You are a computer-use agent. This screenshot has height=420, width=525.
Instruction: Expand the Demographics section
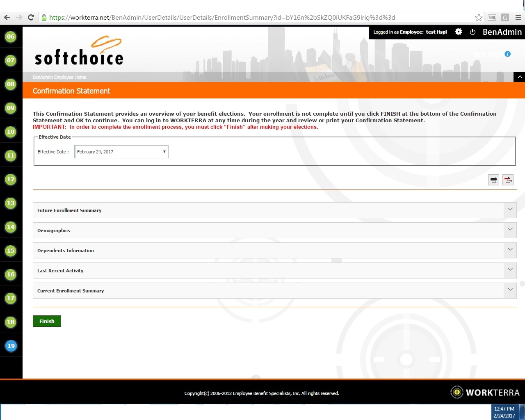pyautogui.click(x=510, y=230)
